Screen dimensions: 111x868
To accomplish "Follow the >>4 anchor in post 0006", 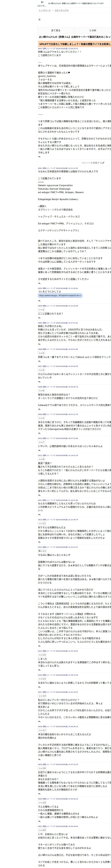I will click(41, 353).
